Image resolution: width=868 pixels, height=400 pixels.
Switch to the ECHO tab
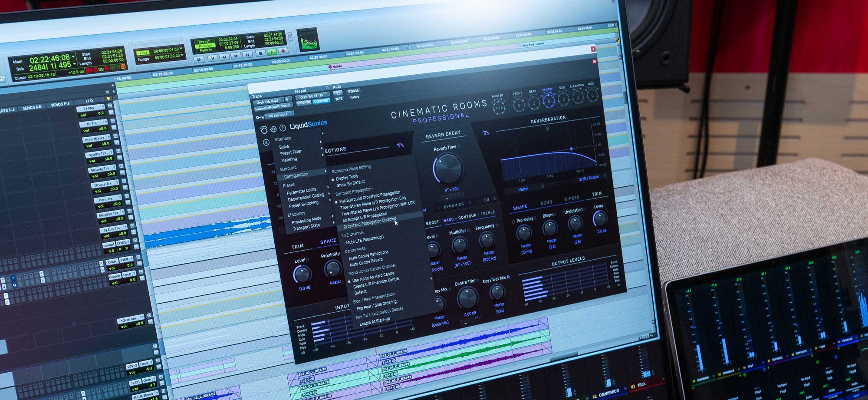(x=546, y=203)
